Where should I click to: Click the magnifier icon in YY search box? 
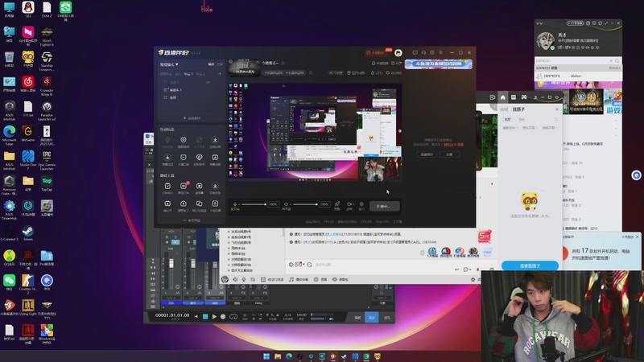click(617, 61)
